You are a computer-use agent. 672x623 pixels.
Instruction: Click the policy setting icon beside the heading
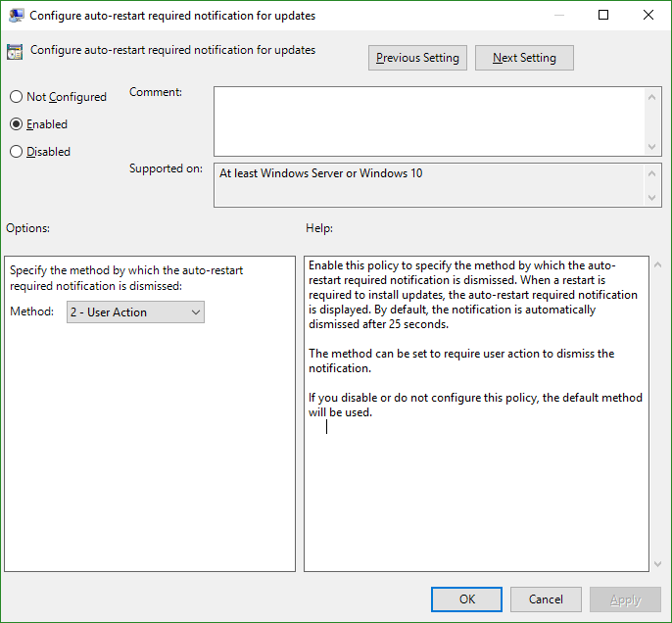click(15, 52)
